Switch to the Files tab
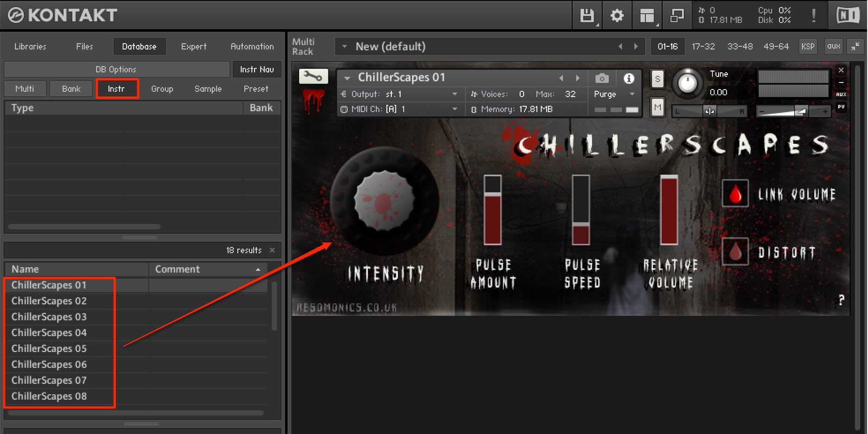This screenshot has height=434, width=868. point(84,46)
